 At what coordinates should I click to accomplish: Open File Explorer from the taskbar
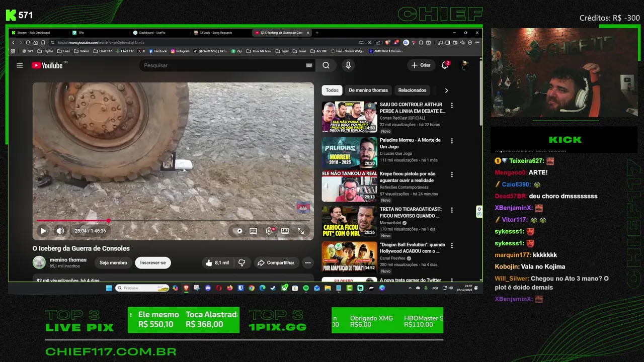328,288
